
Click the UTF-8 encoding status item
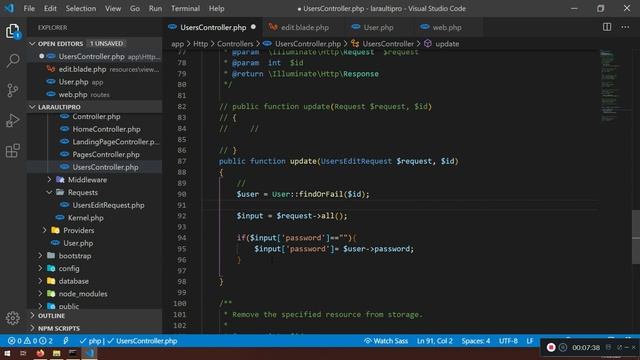[x=508, y=341]
